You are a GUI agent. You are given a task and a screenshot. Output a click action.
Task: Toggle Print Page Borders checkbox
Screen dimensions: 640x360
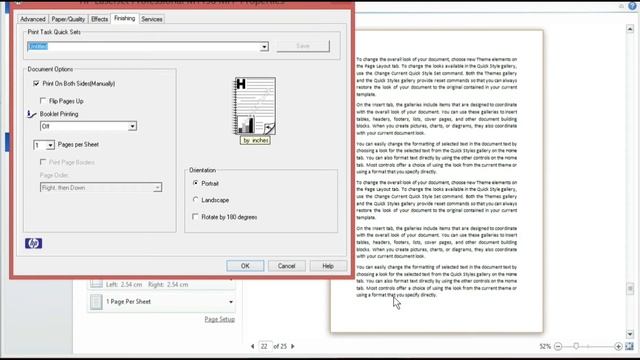click(43, 162)
